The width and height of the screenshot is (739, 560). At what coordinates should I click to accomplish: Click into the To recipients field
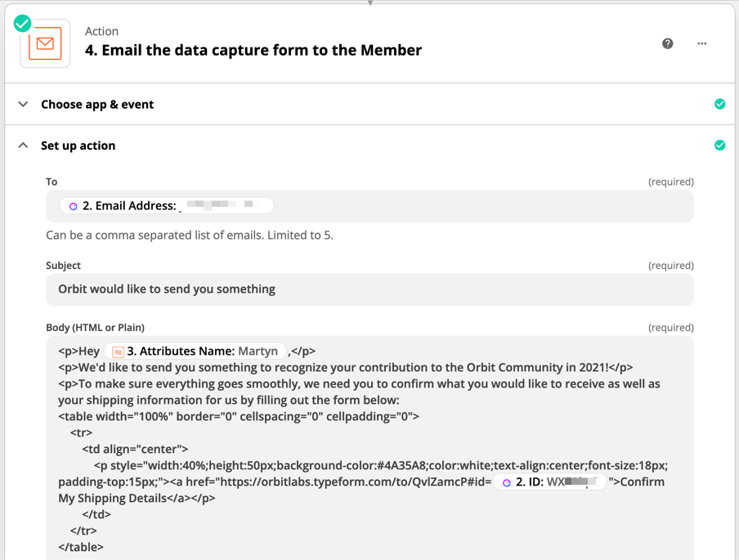[482, 206]
